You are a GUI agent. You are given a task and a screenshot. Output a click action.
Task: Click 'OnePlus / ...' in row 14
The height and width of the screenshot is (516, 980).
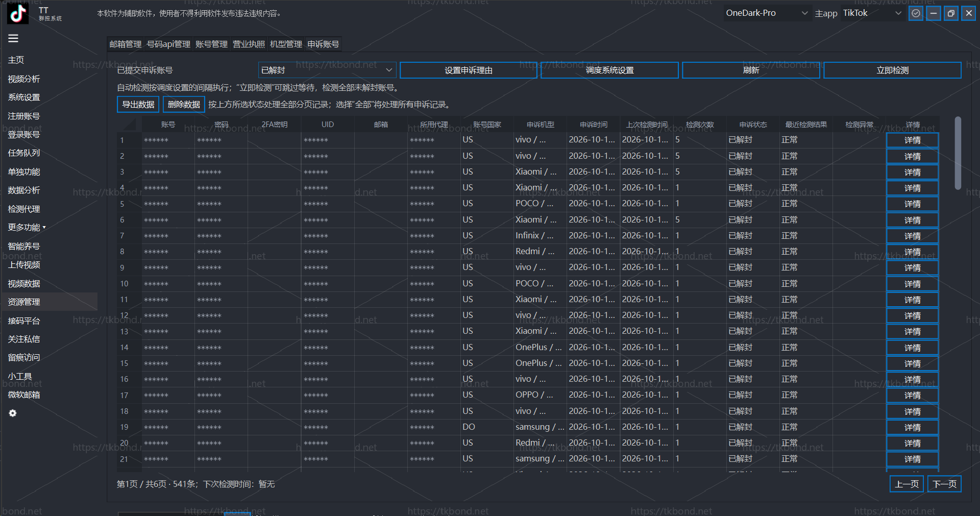point(539,348)
